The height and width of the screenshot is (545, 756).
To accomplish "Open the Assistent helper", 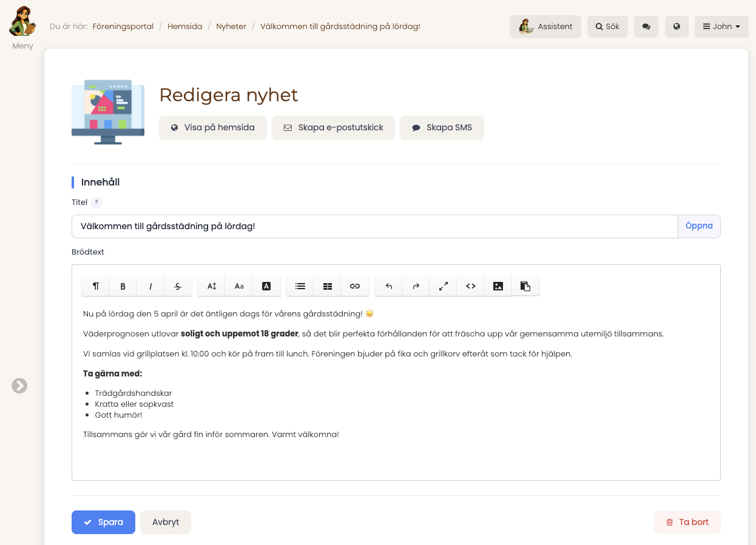I will (x=545, y=27).
